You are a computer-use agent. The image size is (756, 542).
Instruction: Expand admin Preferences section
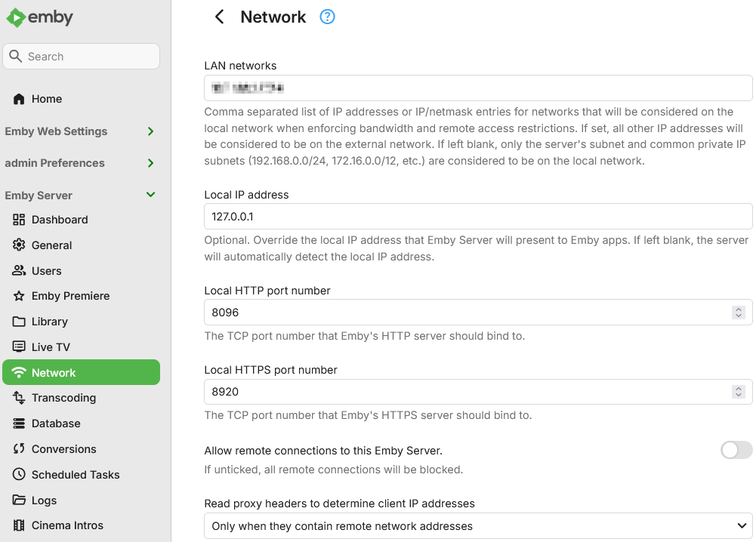[150, 163]
